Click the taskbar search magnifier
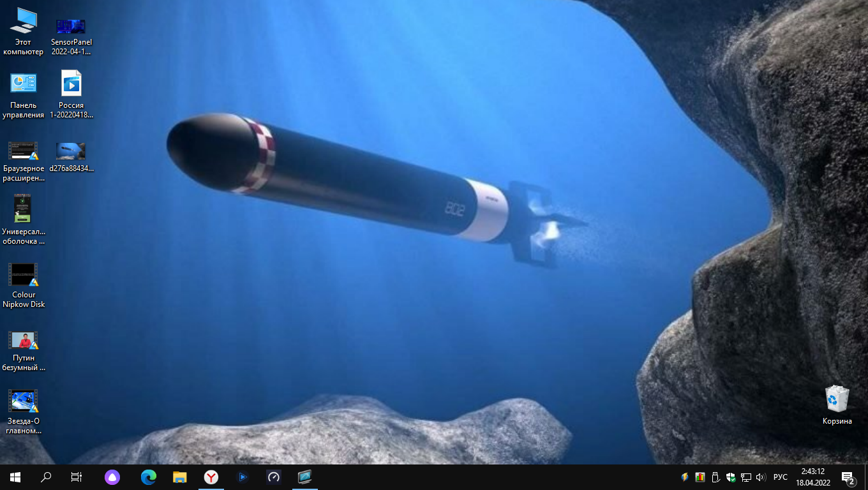This screenshot has width=868, height=490. click(46, 477)
